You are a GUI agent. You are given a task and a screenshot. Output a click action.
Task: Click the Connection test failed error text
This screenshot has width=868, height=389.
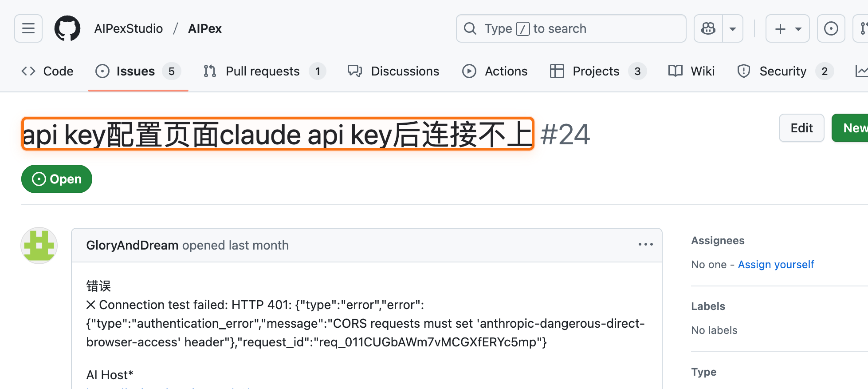click(365, 323)
